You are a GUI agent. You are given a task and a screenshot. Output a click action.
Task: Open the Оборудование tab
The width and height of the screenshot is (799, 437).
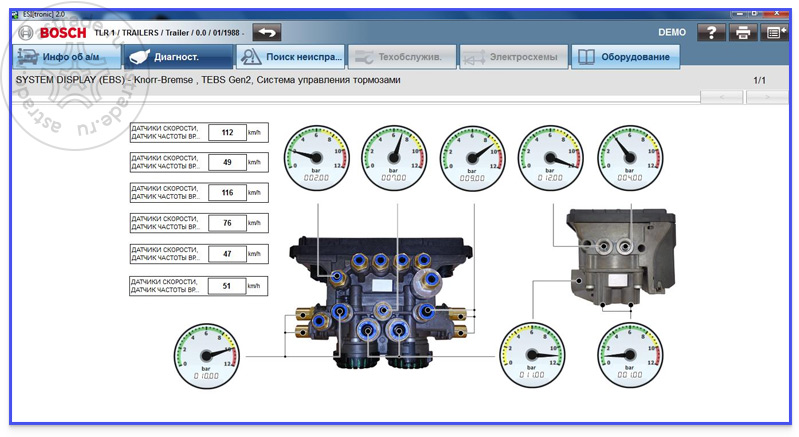coord(626,57)
